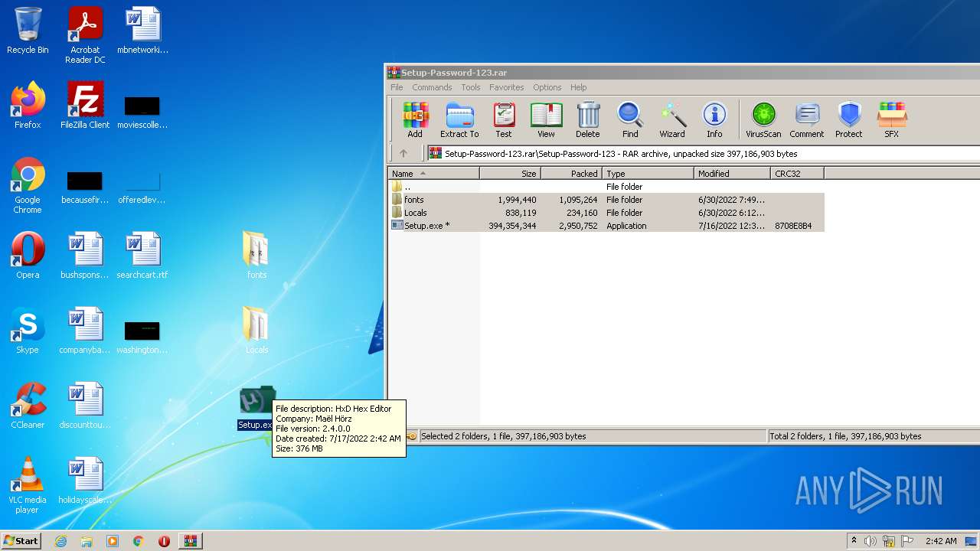Click the Opera icon on the taskbar
Image resolution: width=980 pixels, height=551 pixels.
click(164, 541)
